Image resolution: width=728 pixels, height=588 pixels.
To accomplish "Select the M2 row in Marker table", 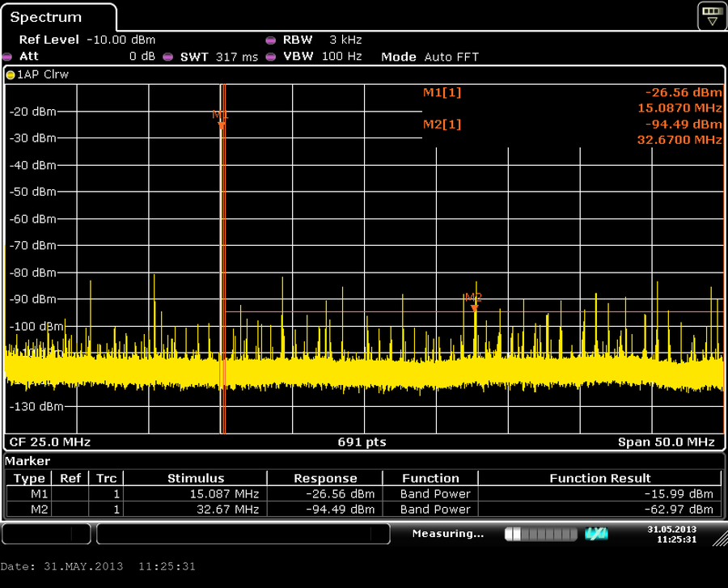I will coord(363,510).
